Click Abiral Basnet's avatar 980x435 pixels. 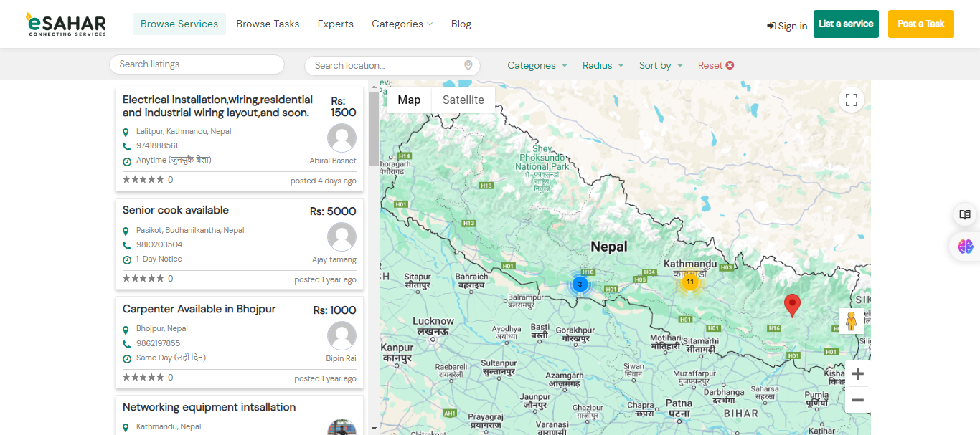click(x=341, y=138)
